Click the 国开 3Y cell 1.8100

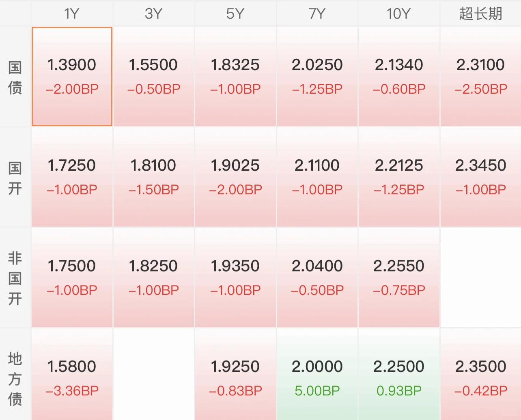(153, 177)
